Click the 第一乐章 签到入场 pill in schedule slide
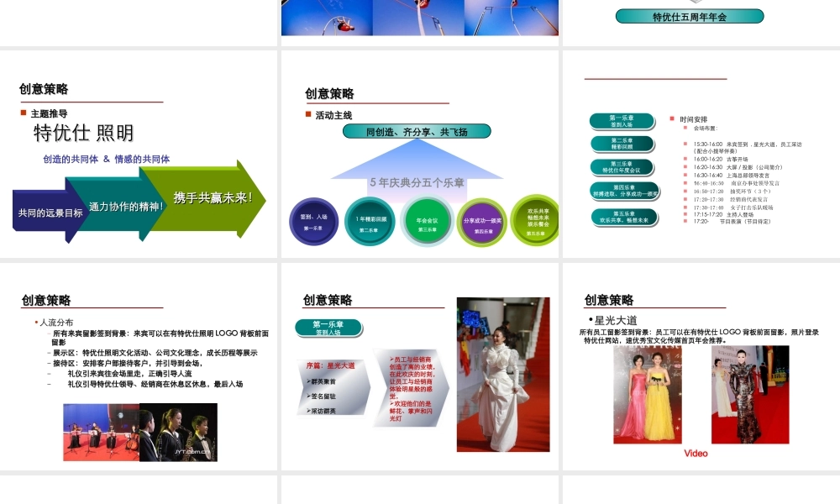Viewport: 840px width, 504px height. (x=622, y=121)
